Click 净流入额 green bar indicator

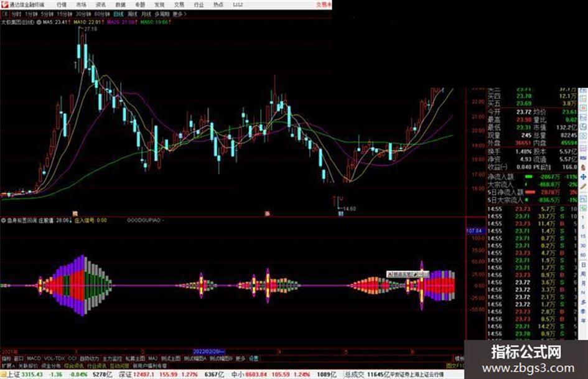529,176
